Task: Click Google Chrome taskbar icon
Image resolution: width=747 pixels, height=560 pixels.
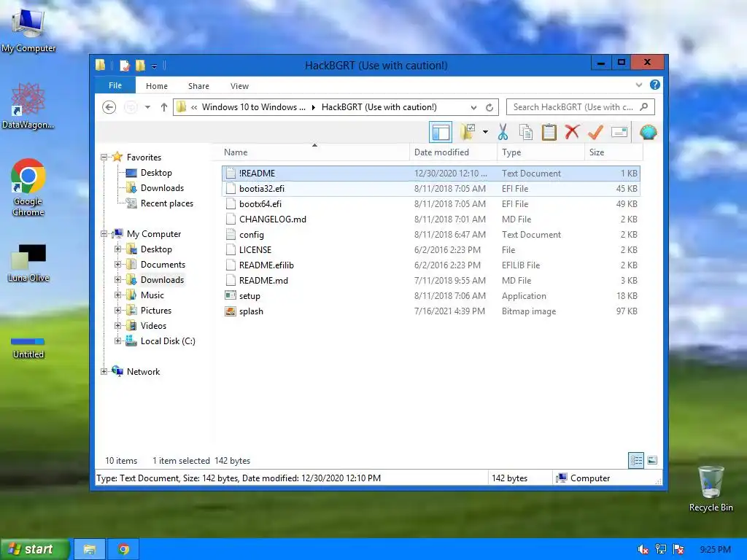Action: pyautogui.click(x=124, y=550)
